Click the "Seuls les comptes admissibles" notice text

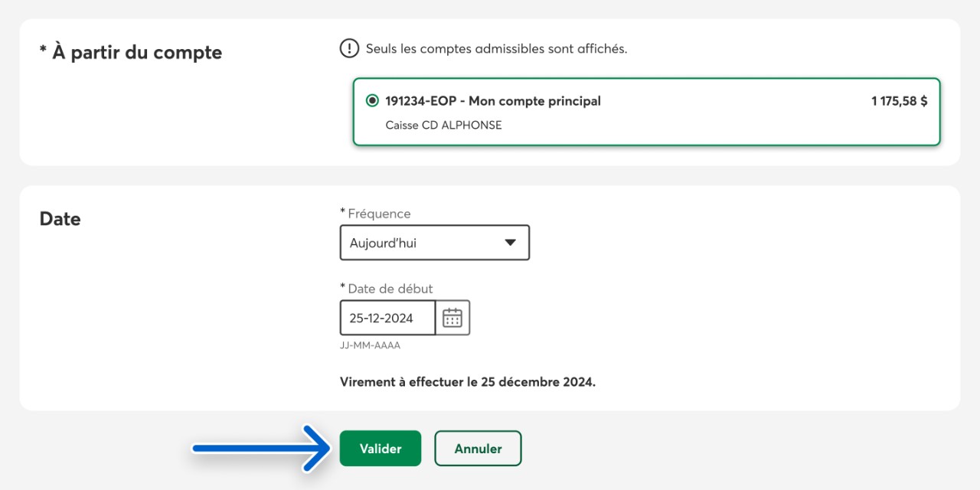click(496, 49)
